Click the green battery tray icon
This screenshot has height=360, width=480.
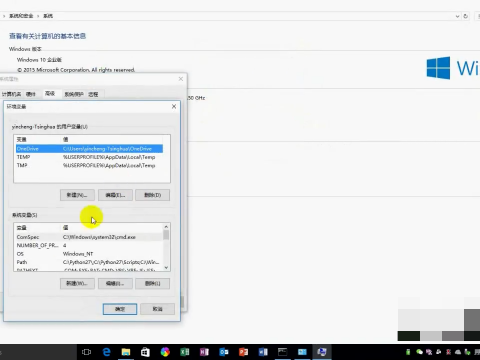pos(408,352)
